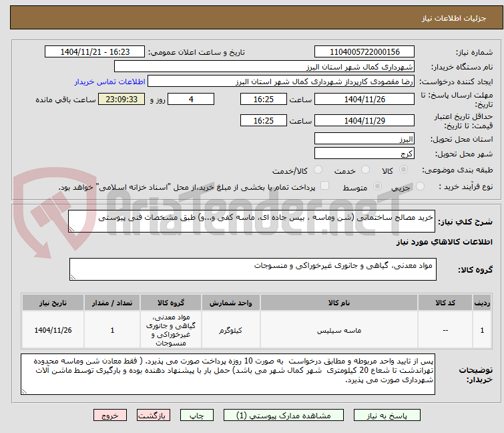The height and width of the screenshot is (433, 504).
Task: Click the price validity time 16:25 field
Action: pos(264,120)
